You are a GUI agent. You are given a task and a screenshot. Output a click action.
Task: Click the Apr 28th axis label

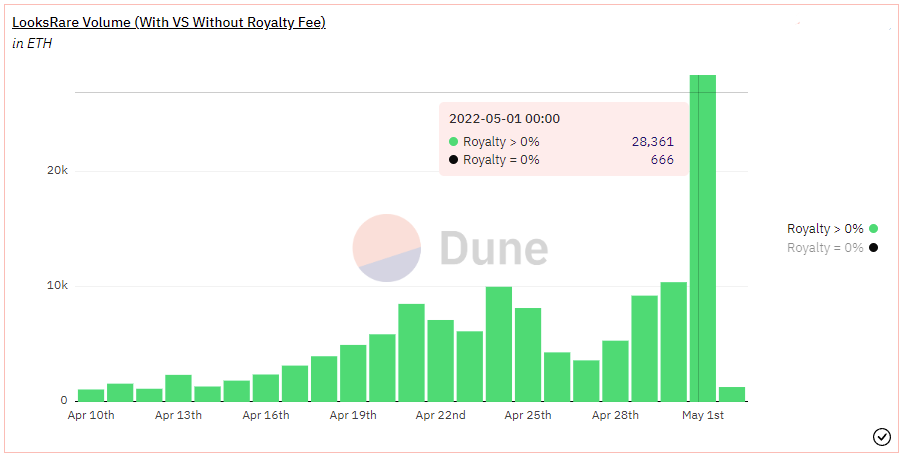tap(615, 415)
